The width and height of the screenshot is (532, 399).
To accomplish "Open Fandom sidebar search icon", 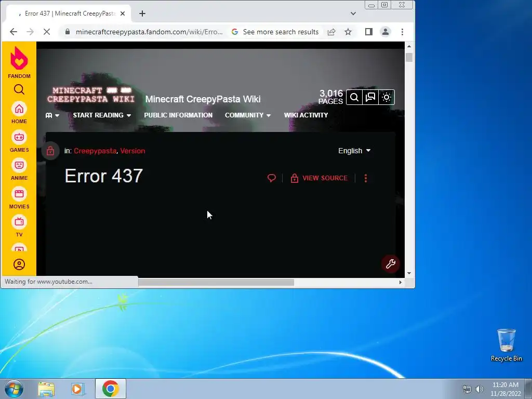I will point(19,89).
